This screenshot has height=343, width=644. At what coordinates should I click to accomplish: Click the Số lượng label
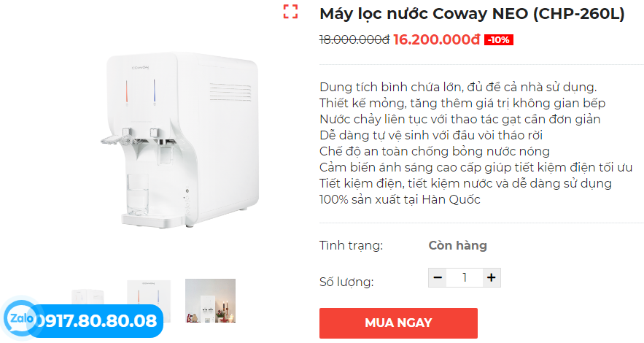(346, 282)
